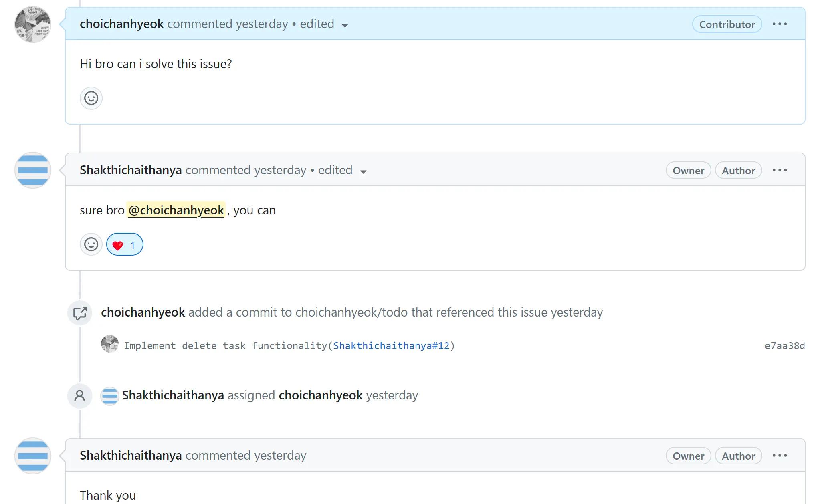Click the person assignment event icon
This screenshot has height=504, width=820.
80,396
